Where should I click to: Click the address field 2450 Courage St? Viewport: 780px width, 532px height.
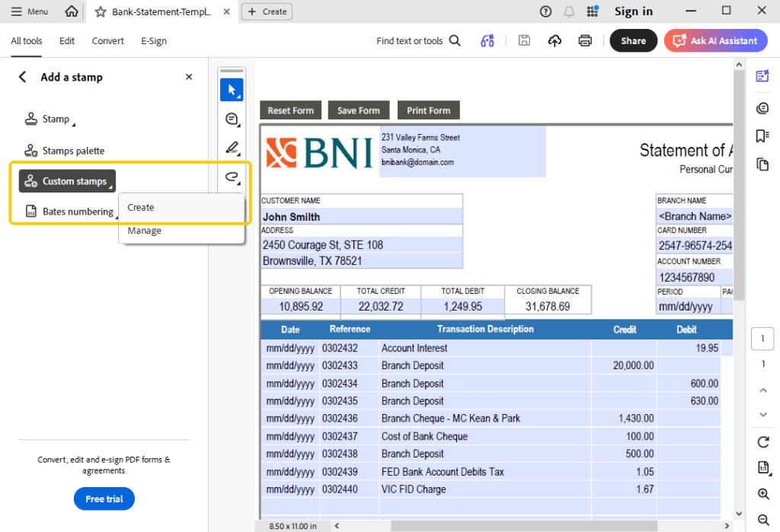pyautogui.click(x=362, y=245)
